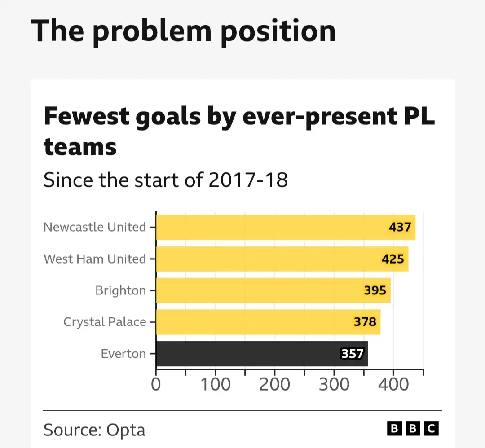Screen dimensions: 485x448
Task: Click the highlighted 357 value label
Action: click(x=352, y=354)
